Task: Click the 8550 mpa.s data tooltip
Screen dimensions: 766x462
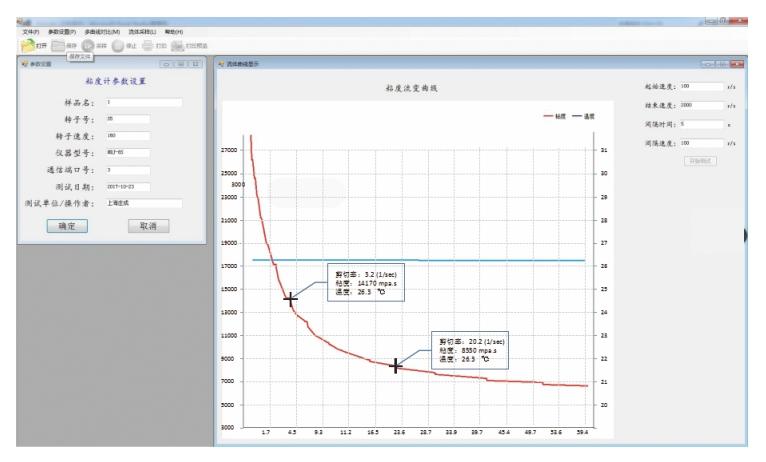Action: pyautogui.click(x=470, y=351)
